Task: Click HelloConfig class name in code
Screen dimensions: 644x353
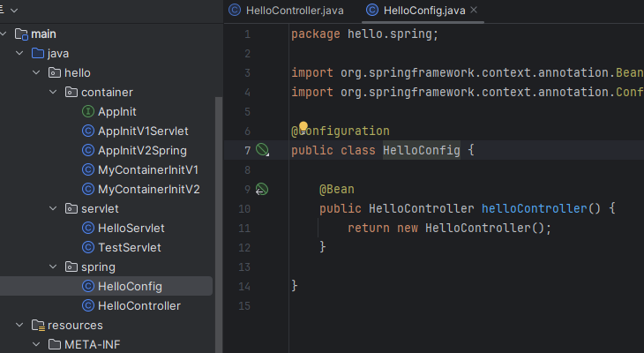Action: click(x=422, y=150)
